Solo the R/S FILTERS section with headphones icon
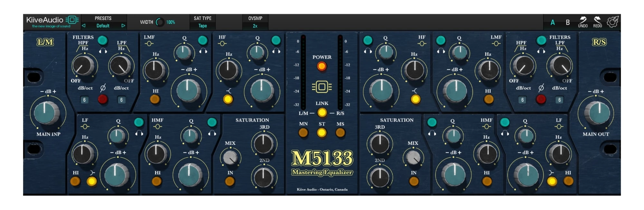Viewport: 644px width, 210px height. click(x=541, y=51)
